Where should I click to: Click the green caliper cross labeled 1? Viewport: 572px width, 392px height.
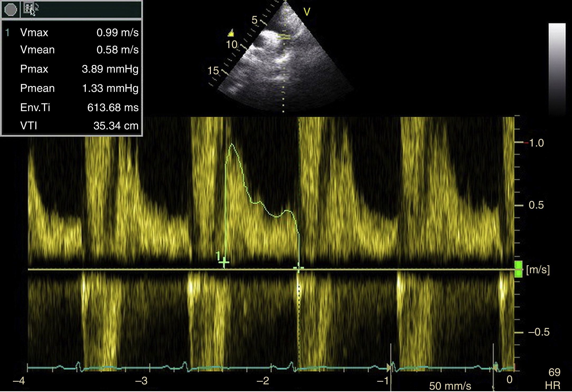point(224,262)
